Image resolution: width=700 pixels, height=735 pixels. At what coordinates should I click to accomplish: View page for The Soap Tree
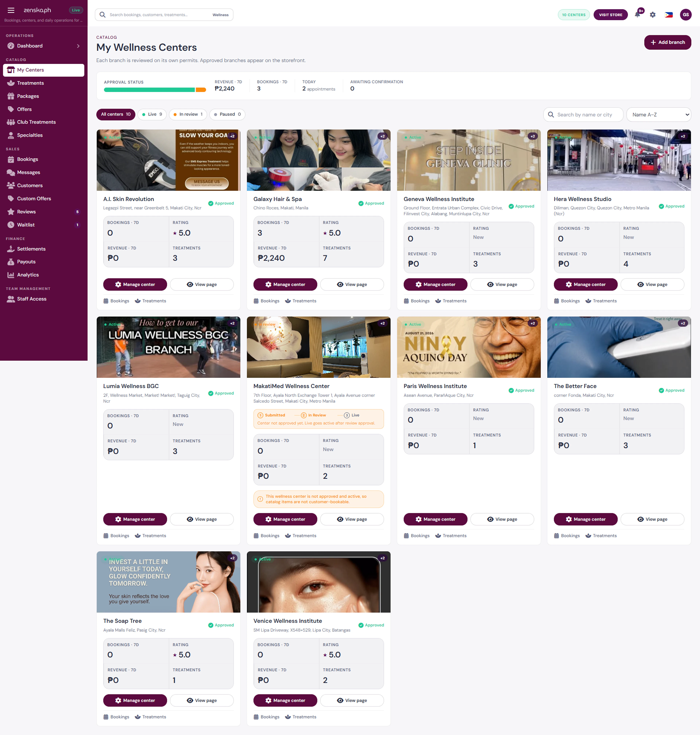click(x=201, y=700)
